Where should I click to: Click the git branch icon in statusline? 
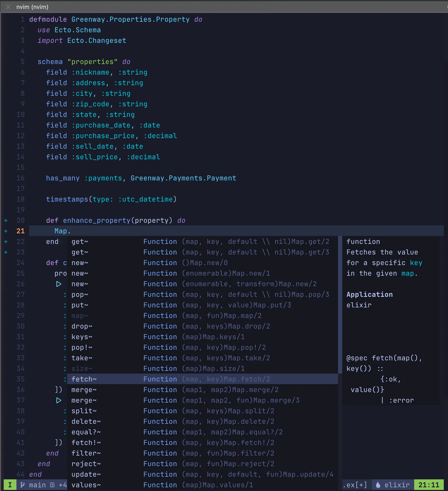pos(23,485)
